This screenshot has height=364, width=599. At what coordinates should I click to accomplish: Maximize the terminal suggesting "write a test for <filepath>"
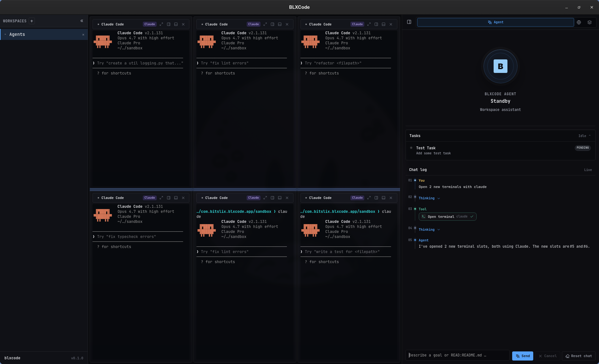pos(369,198)
